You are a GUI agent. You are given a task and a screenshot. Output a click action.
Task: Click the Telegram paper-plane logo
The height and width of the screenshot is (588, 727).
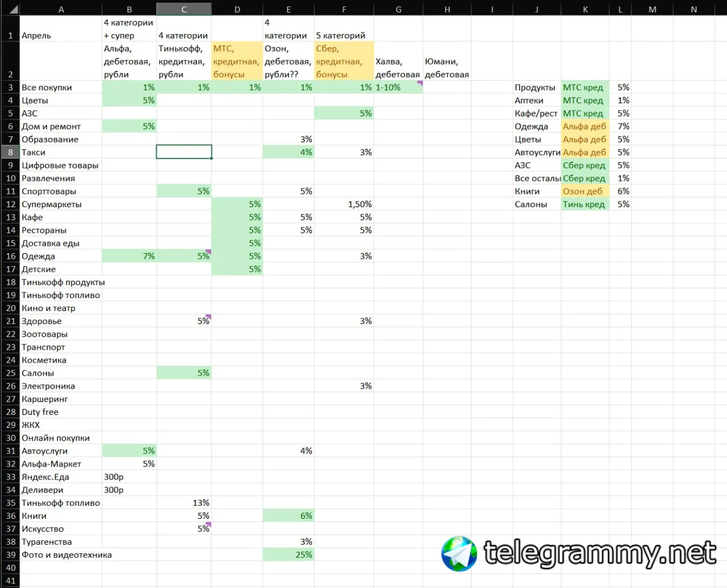coord(459,553)
